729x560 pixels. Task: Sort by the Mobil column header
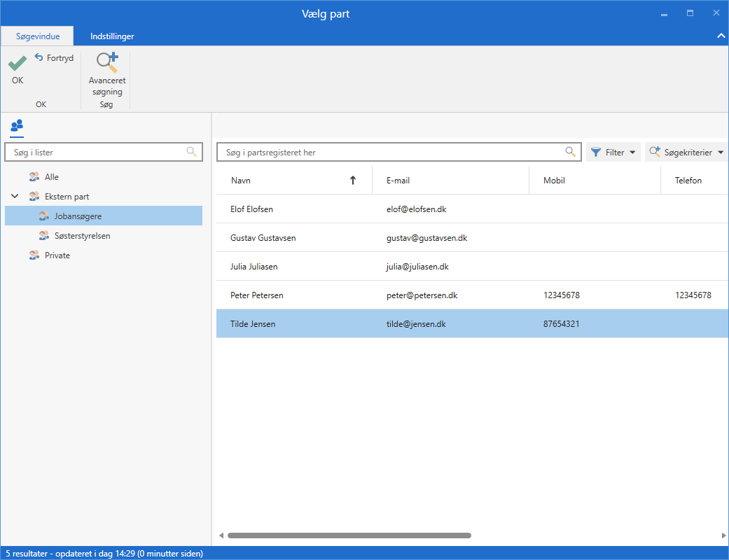(595, 181)
